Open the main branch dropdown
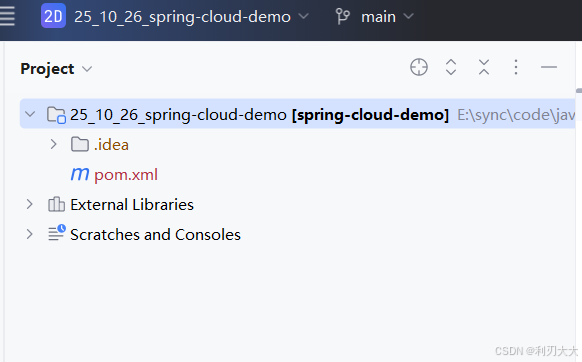 (x=387, y=17)
